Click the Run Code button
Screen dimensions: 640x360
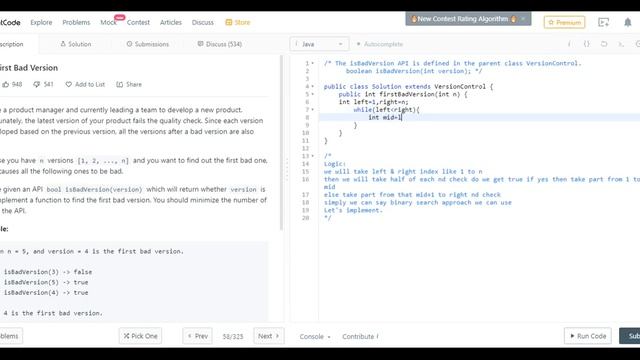pos(588,336)
